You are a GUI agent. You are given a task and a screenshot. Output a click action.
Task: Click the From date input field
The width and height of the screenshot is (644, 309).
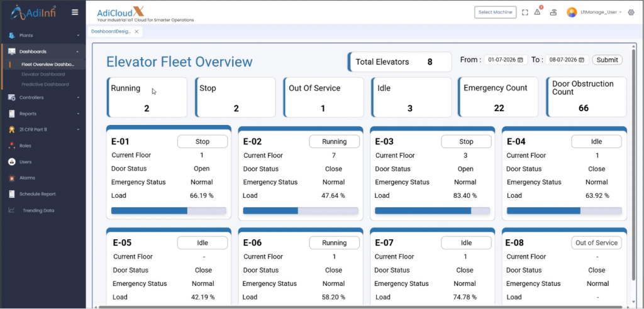[x=505, y=60]
